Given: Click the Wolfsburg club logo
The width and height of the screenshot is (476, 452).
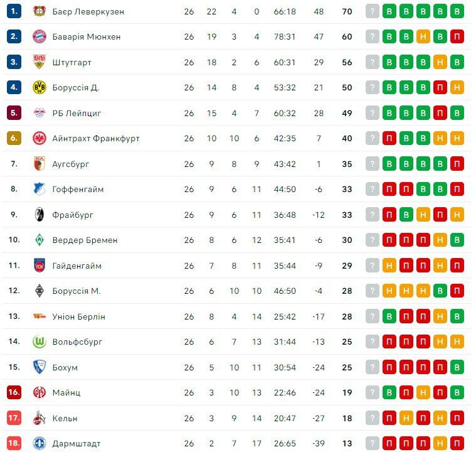Looking at the screenshot, I should click(x=40, y=342).
